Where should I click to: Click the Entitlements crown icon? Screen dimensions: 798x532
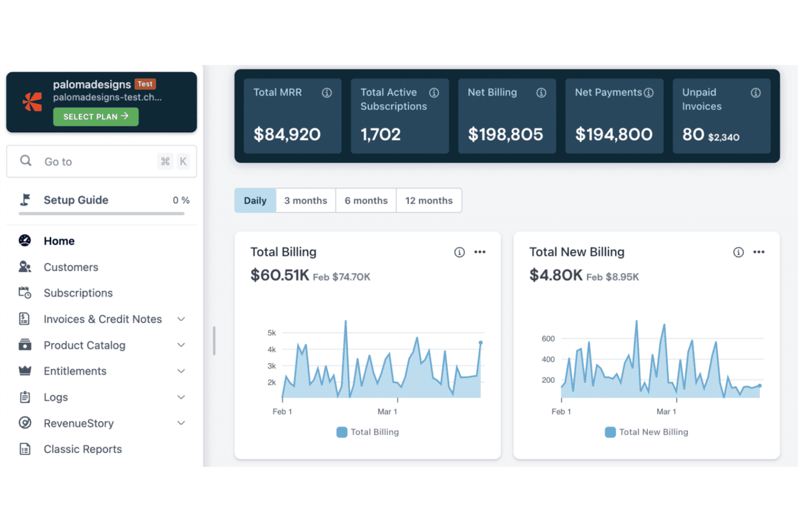tap(25, 371)
